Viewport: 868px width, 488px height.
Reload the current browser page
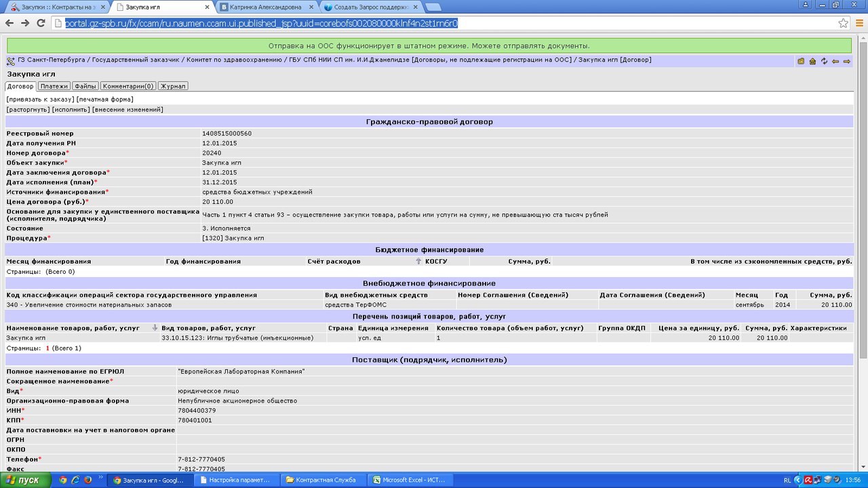pos(41,23)
